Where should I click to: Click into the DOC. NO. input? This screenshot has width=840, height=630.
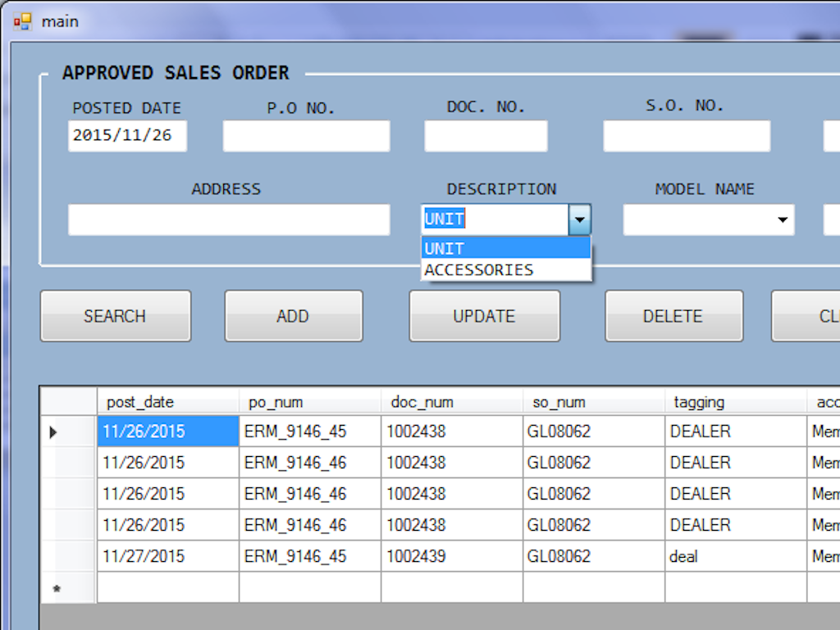(x=485, y=136)
